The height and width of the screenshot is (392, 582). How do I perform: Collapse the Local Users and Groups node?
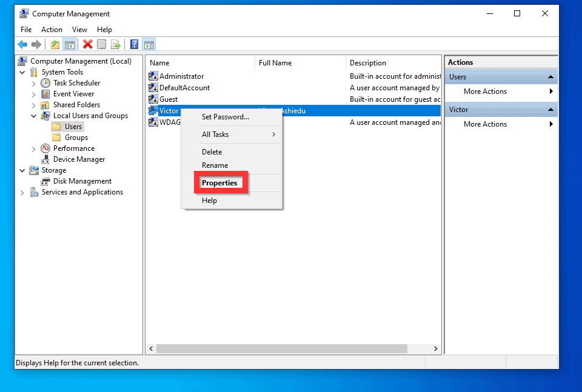(33, 115)
